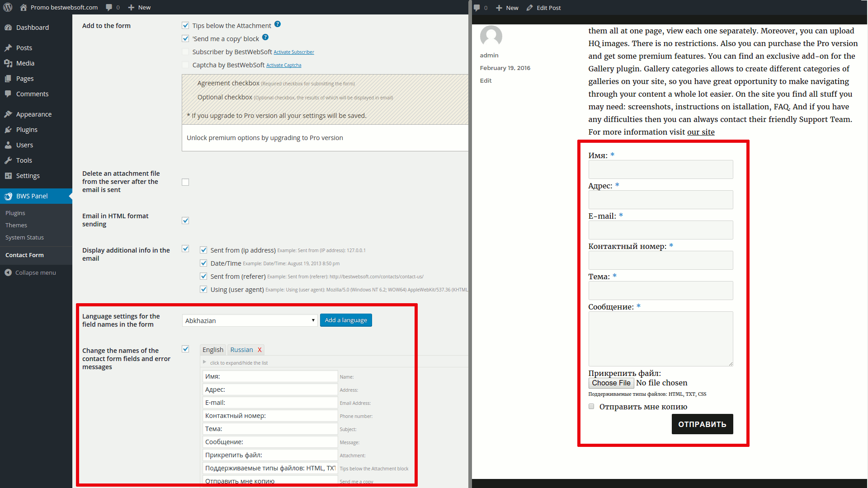Click the Settings sliders icon
Screen dimensions: 868x488
[8, 176]
